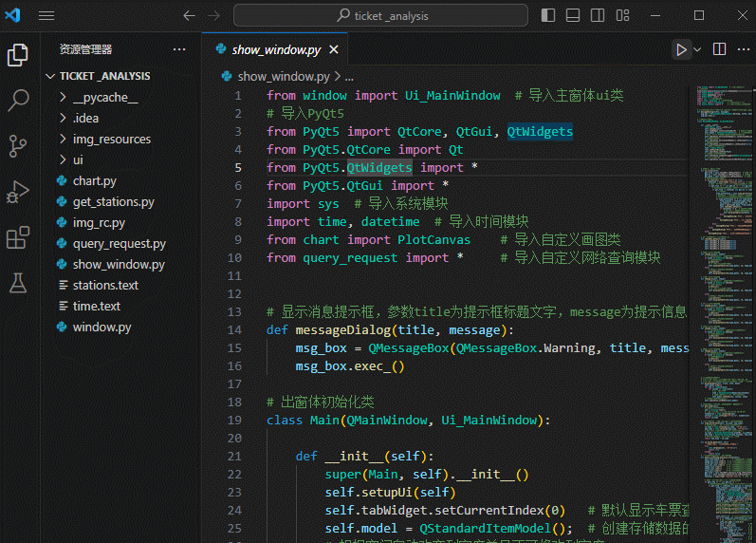Open the Explorer view in activity bar
The image size is (756, 543).
coord(18,54)
